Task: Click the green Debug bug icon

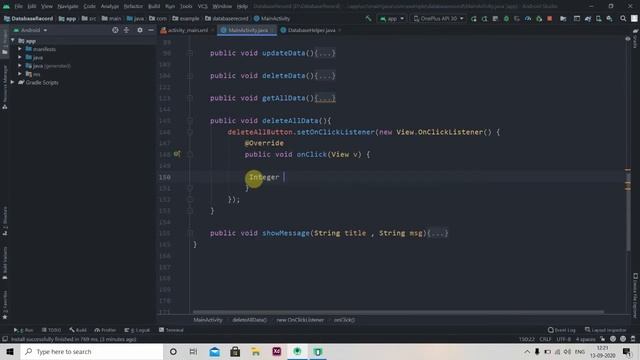Action: (506, 18)
